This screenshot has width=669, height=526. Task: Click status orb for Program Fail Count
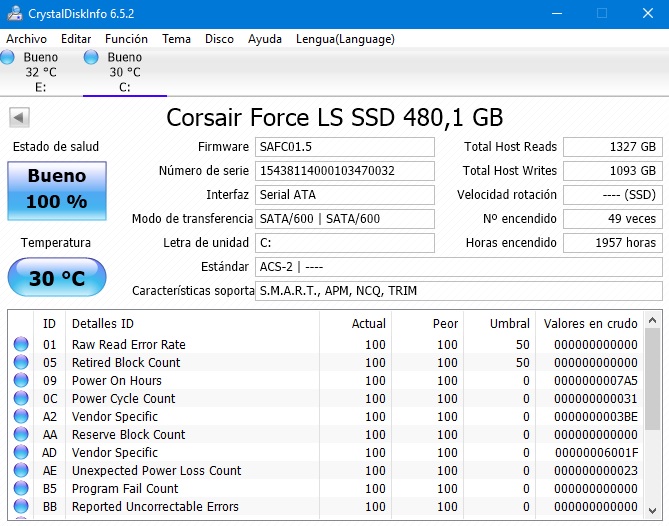tap(21, 489)
